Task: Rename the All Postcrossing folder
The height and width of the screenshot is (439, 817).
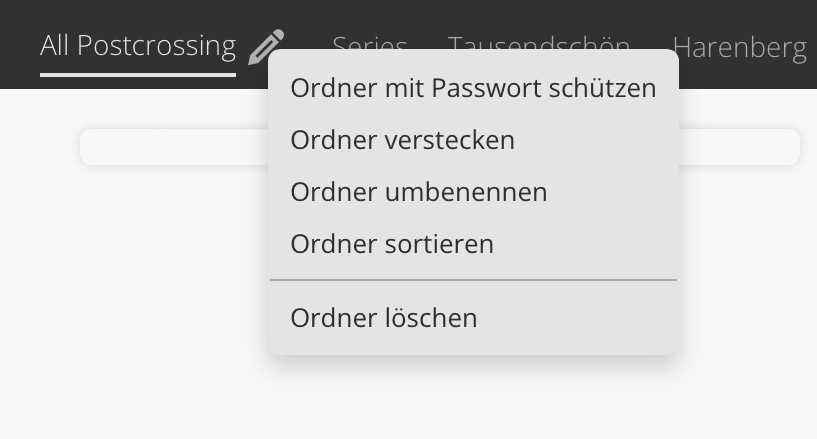Action: pos(418,192)
